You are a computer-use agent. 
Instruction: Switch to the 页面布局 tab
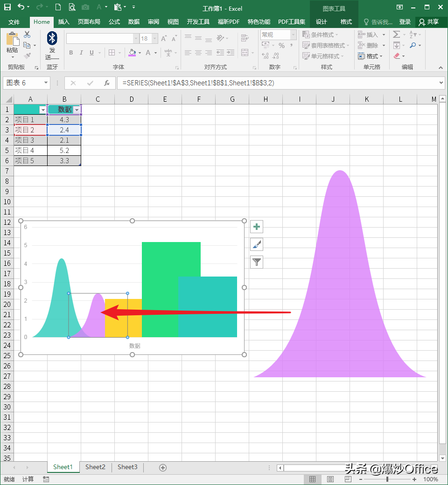coord(89,21)
